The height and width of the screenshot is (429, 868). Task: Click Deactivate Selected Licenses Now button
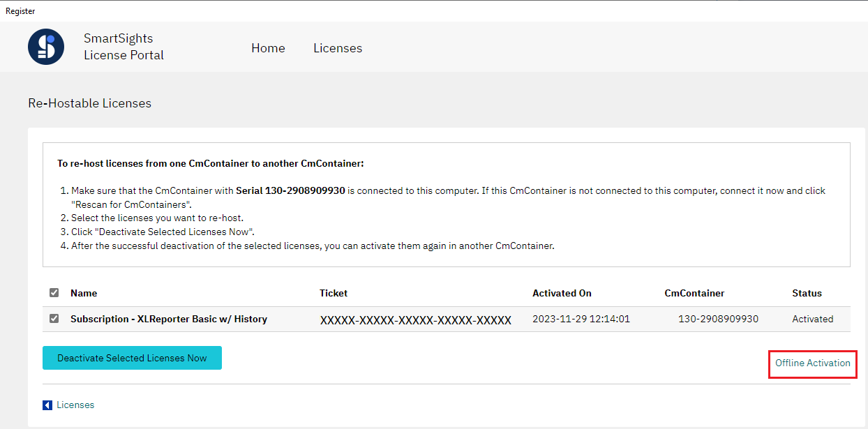(x=132, y=358)
